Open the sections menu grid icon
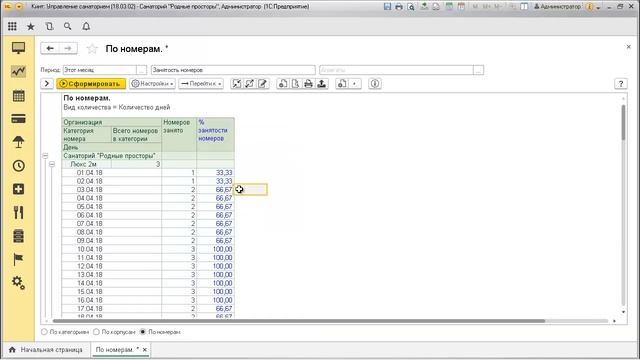 (x=12, y=27)
